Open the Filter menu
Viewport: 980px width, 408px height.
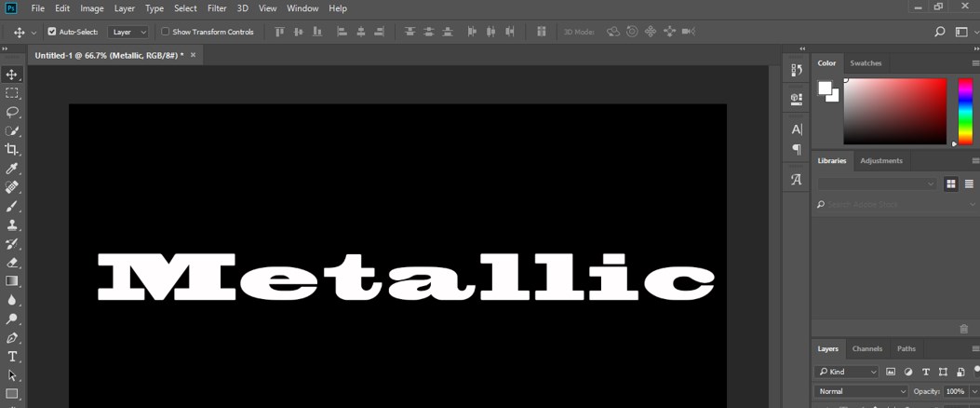tap(217, 8)
